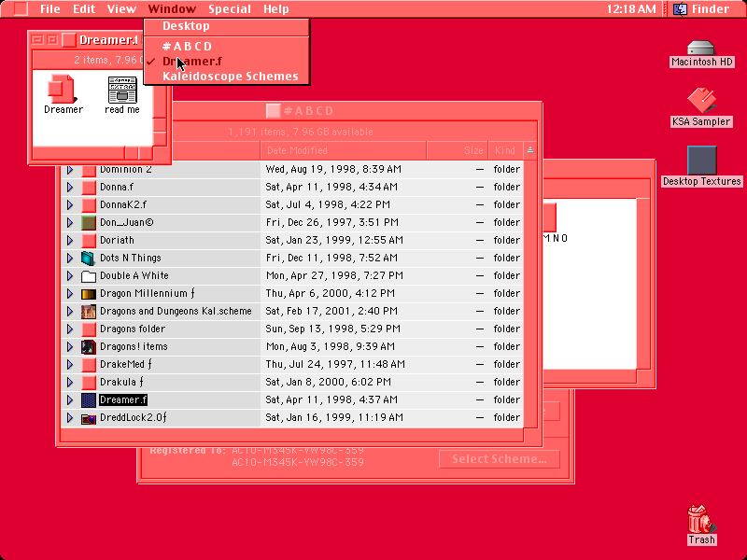The width and height of the screenshot is (747, 560).
Task: Click the Dragons! items folder icon
Action: [x=89, y=346]
